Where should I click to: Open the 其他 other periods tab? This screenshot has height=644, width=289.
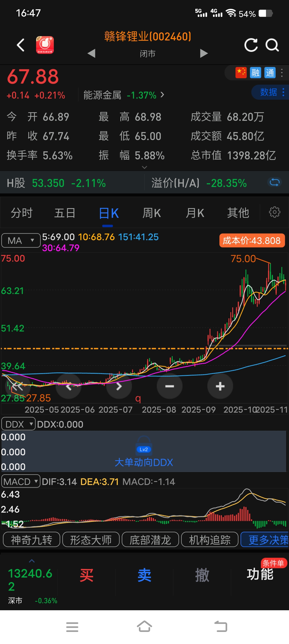pos(238,213)
